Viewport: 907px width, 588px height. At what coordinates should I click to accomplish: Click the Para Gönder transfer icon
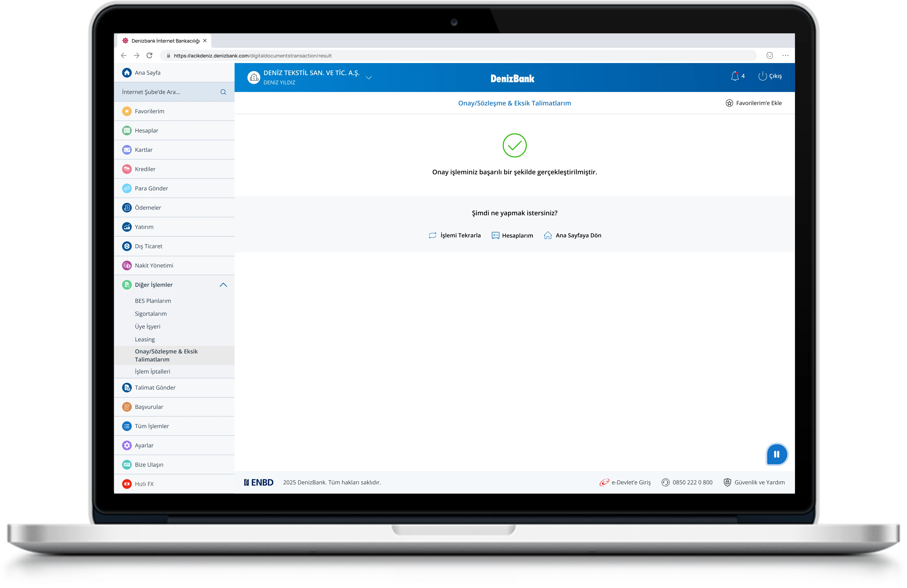(127, 188)
